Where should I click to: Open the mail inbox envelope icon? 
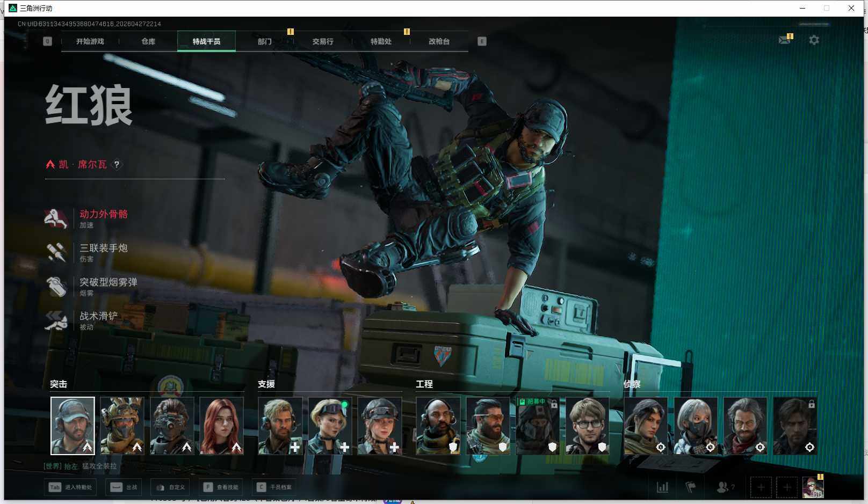pos(784,40)
